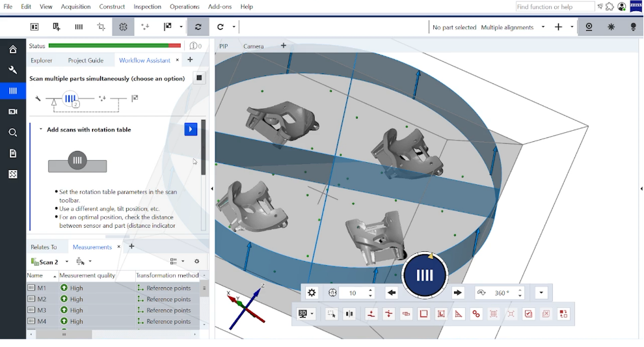The height and width of the screenshot is (347, 644).
Task: Run the Add scans step play button
Action: (191, 129)
